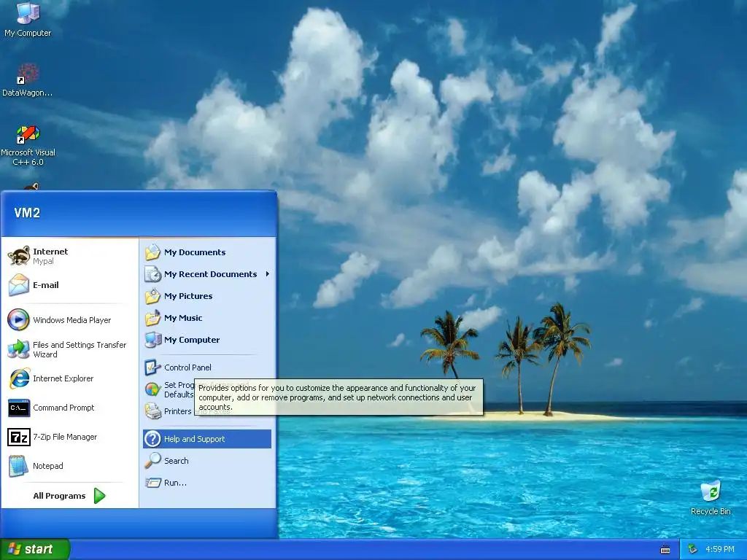Click the Search label in Start menu
Image resolution: width=747 pixels, height=560 pixels.
[x=177, y=461]
